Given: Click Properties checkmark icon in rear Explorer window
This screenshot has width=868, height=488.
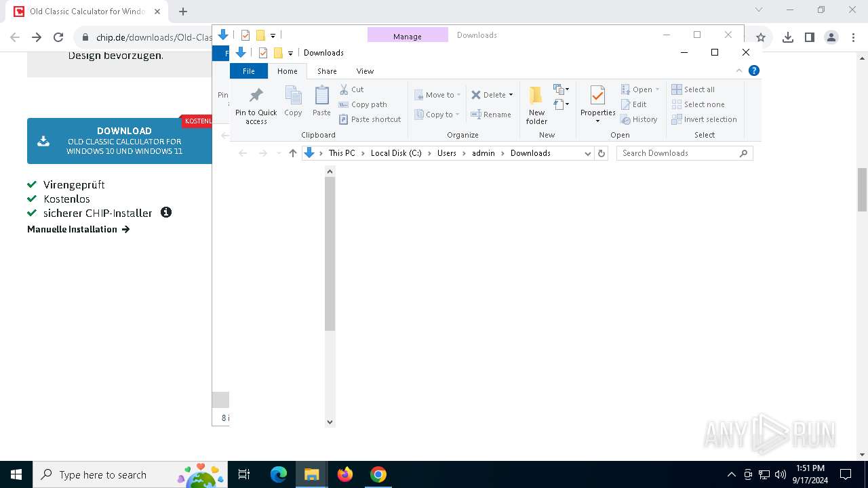Looking at the screenshot, I should pos(245,35).
